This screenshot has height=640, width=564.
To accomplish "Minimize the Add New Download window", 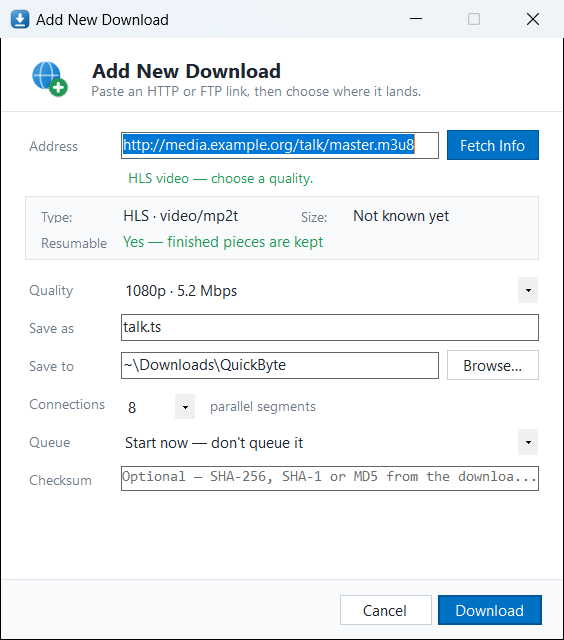I will coord(416,19).
